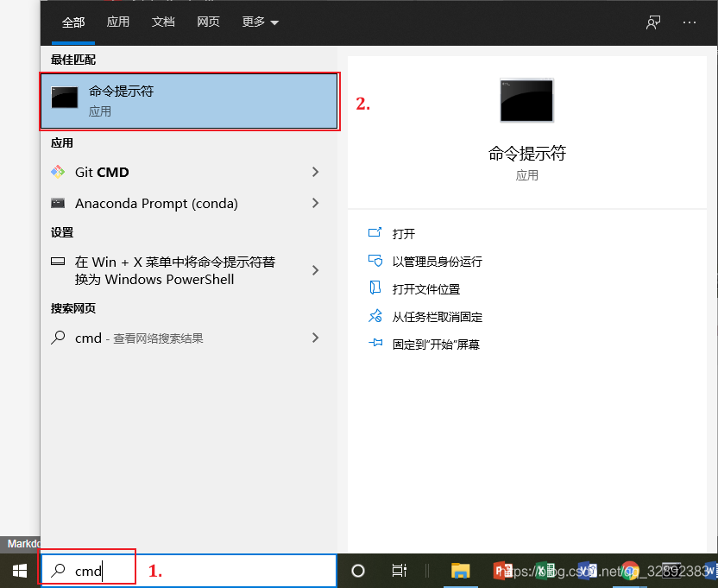
Task: Click 打开文件位置
Action: pos(426,289)
